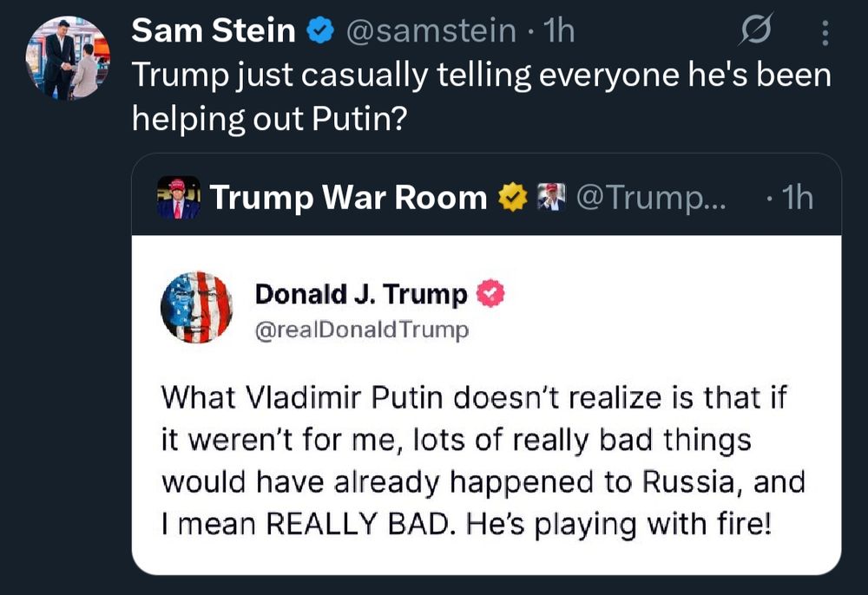Open the embedded Truth Social post text
Image resolution: width=868 pixels, height=595 pixels.
(483, 461)
